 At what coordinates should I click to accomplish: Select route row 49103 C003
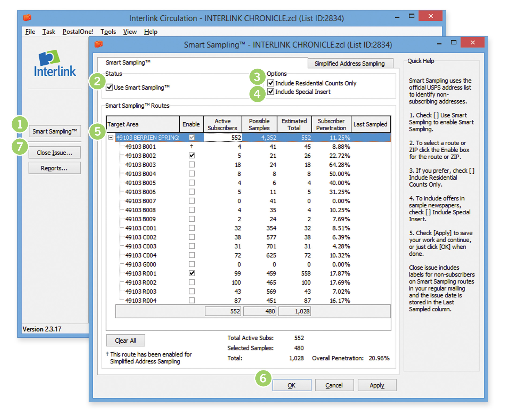click(x=253, y=246)
